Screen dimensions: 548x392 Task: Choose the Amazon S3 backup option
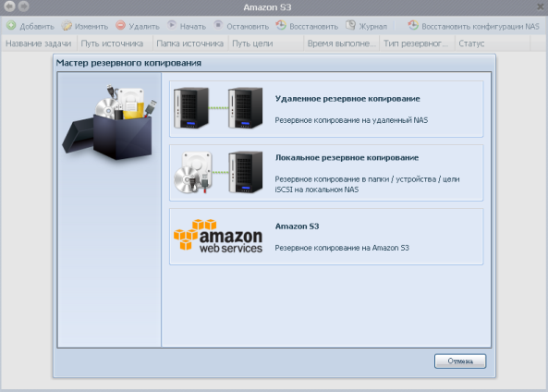[x=326, y=237]
